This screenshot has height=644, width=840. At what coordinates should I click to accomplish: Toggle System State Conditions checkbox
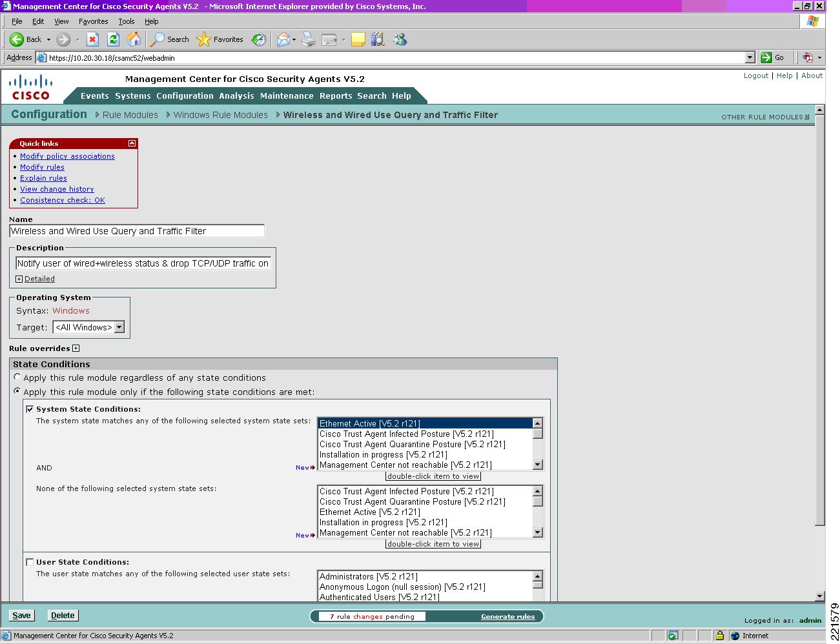tap(30, 409)
